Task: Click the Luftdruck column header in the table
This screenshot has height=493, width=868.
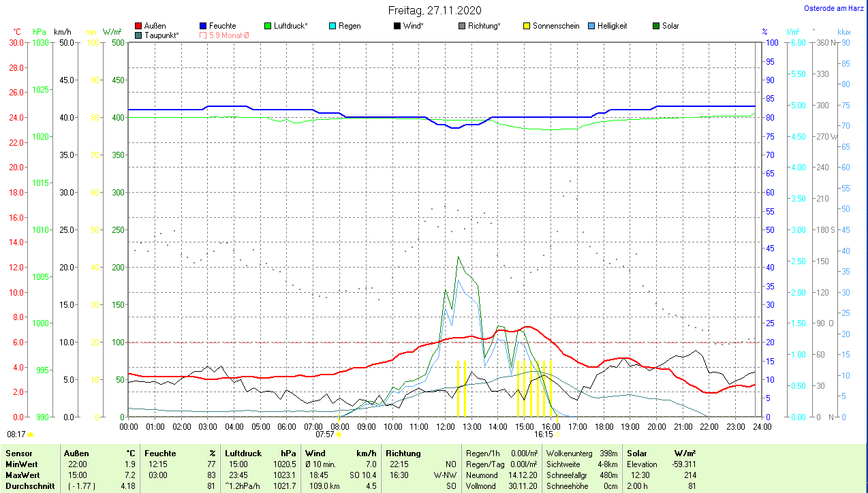Action: pyautogui.click(x=243, y=453)
